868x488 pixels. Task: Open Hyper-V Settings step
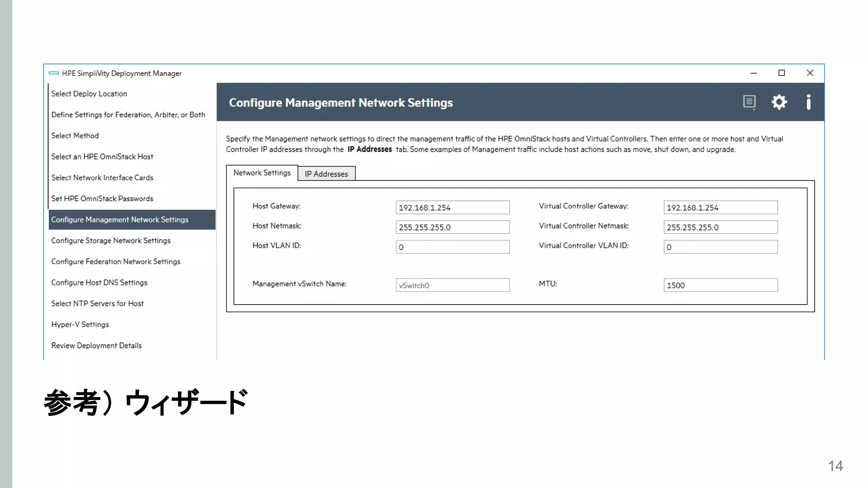tap(80, 324)
